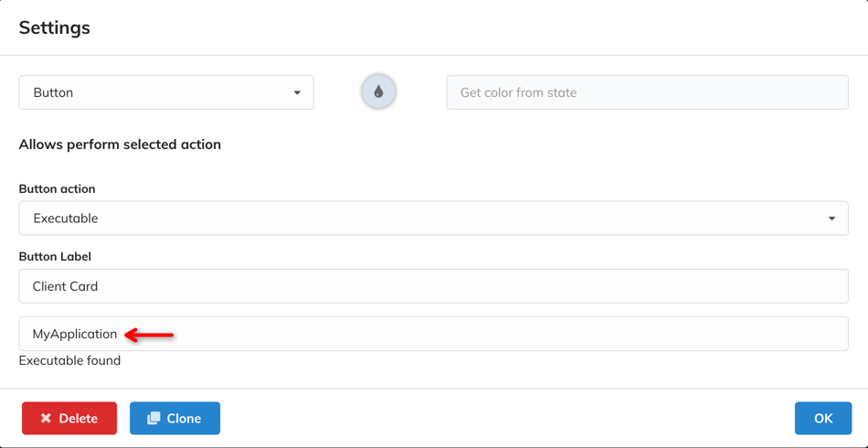Click the Executable found status text
Viewport: 868px width, 448px height.
coord(69,360)
